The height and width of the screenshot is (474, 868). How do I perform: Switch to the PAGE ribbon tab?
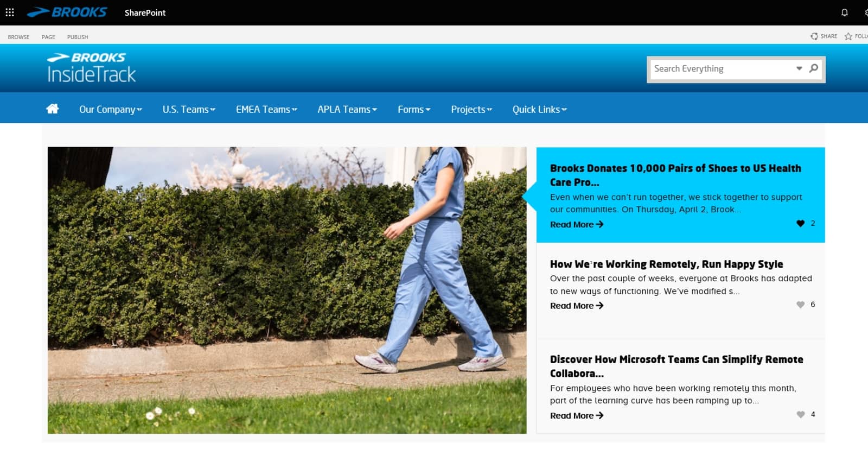tap(48, 37)
